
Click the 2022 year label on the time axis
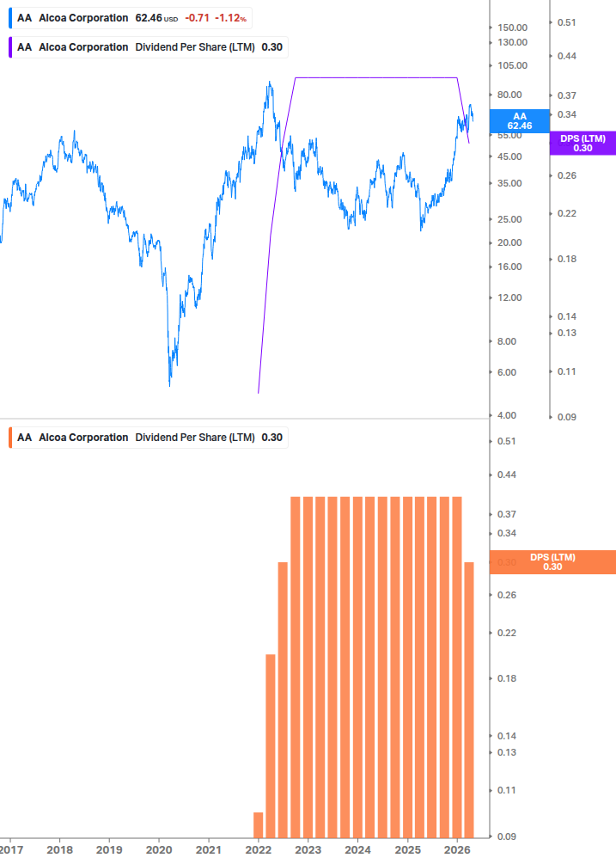(259, 849)
